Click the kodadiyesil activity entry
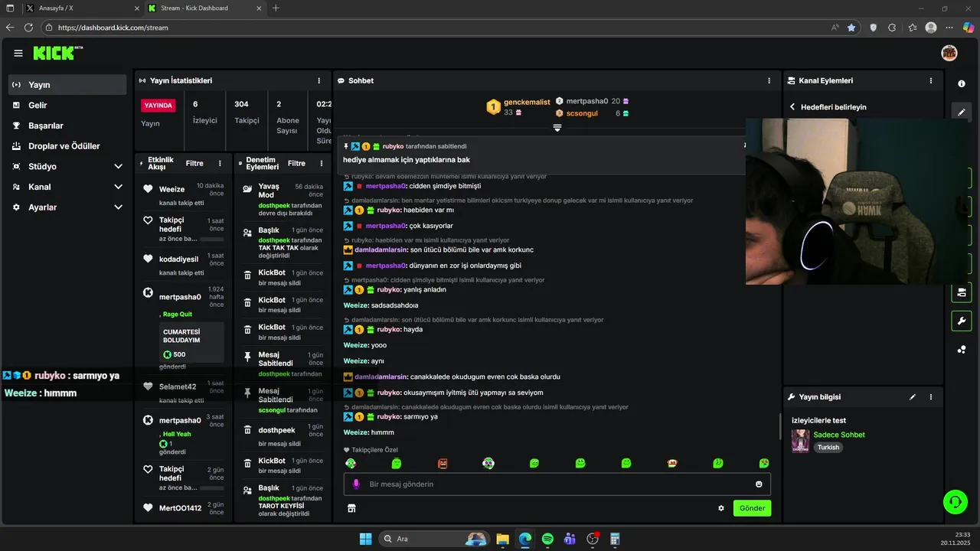This screenshot has height=551, width=980. pyautogui.click(x=183, y=262)
